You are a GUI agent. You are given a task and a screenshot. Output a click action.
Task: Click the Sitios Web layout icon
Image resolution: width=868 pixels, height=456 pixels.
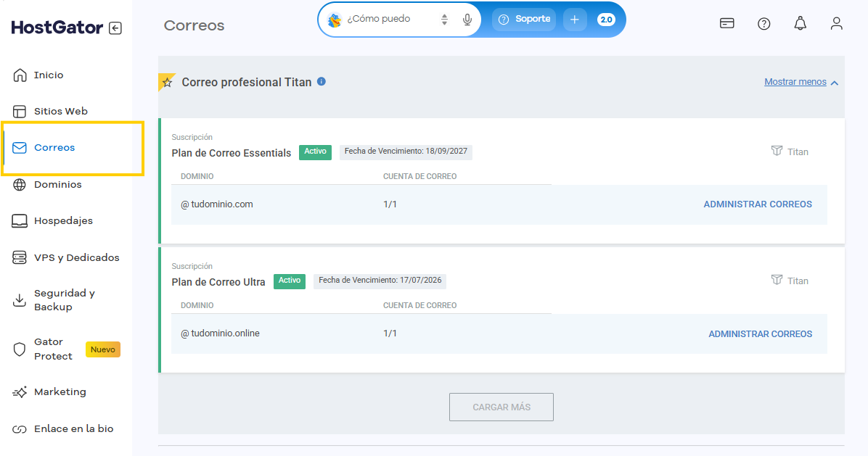click(x=20, y=112)
